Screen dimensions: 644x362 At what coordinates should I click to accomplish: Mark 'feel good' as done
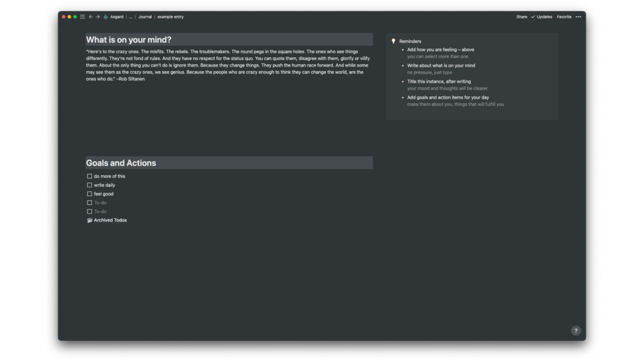90,193
